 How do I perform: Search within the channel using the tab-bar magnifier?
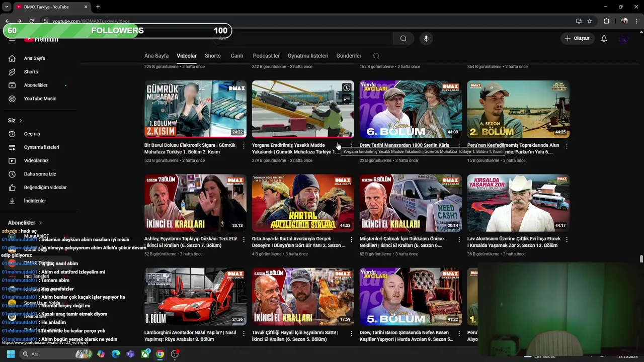376,56
